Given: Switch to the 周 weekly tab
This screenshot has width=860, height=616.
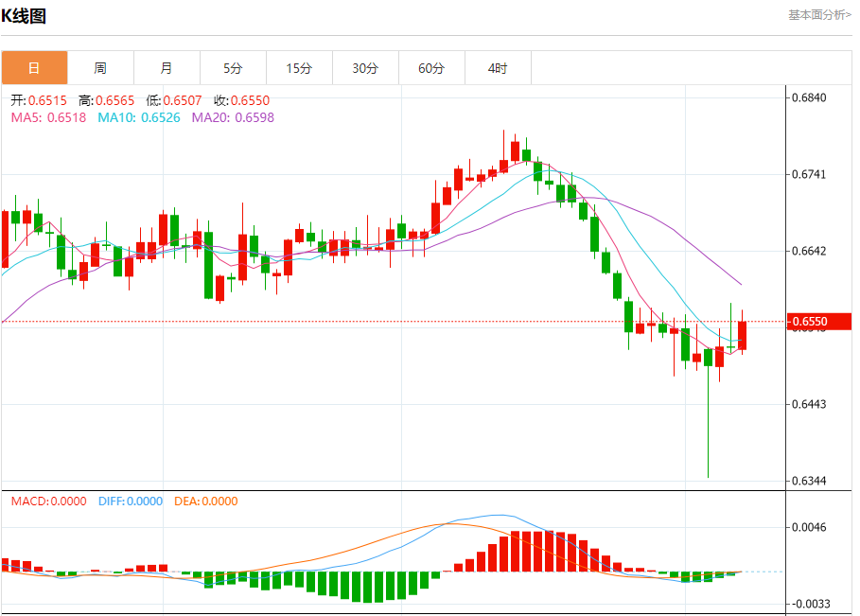Looking at the screenshot, I should [x=100, y=68].
